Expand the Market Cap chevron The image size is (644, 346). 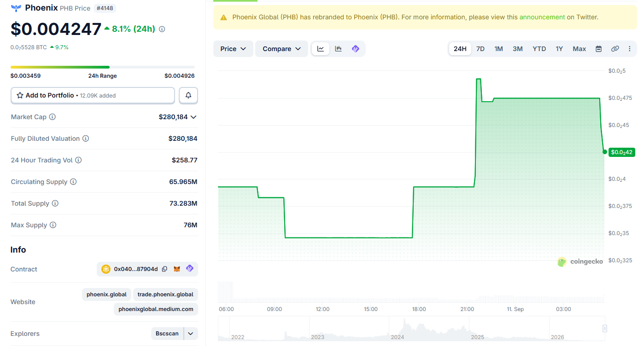point(193,117)
